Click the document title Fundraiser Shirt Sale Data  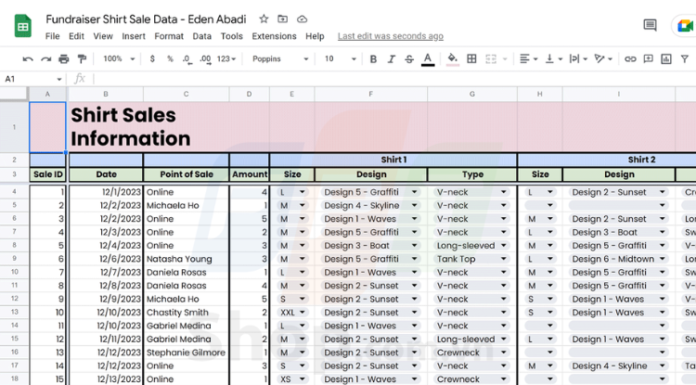pos(146,20)
